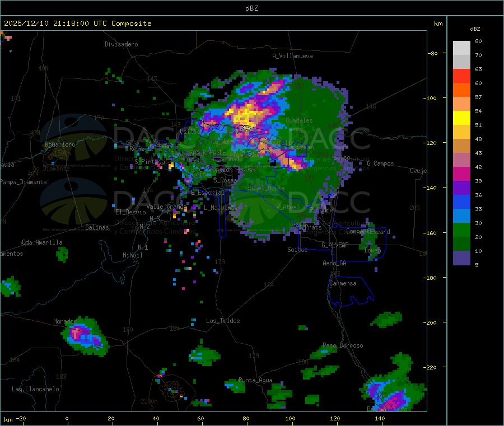Click the gray 65-70 dBZ legend swatch

[461, 62]
